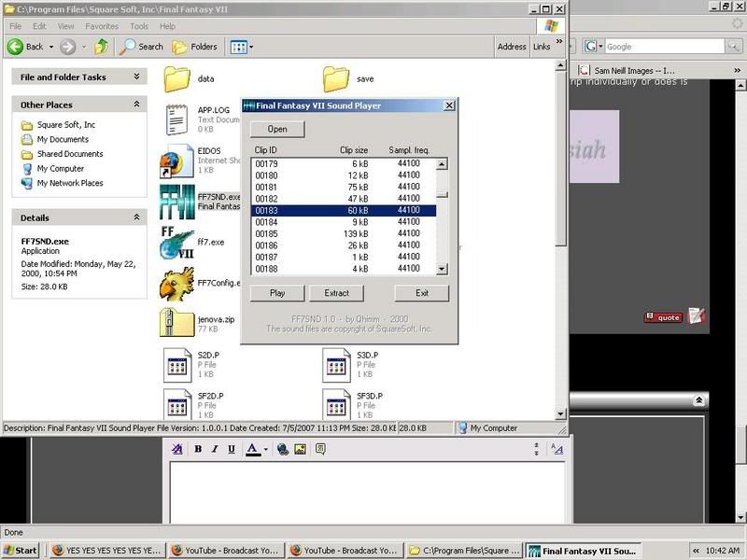Select the S2D.P file icon
Image resolution: width=747 pixels, height=560 pixels.
[176, 365]
